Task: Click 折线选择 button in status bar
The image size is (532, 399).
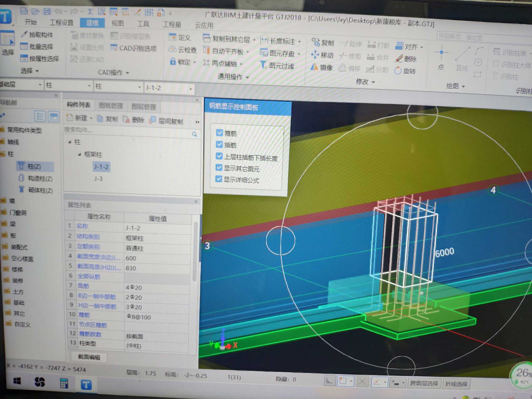Action: [456, 384]
